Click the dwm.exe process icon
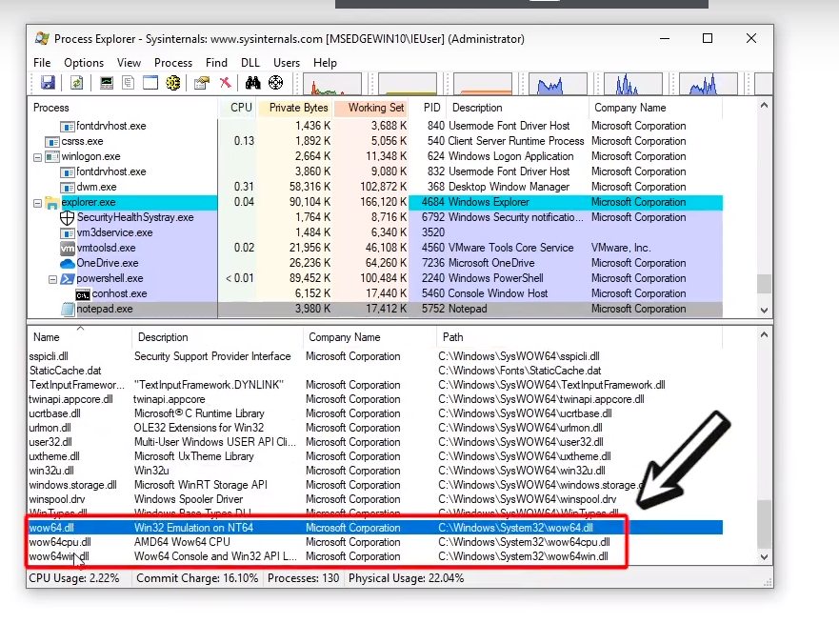 [x=68, y=188]
